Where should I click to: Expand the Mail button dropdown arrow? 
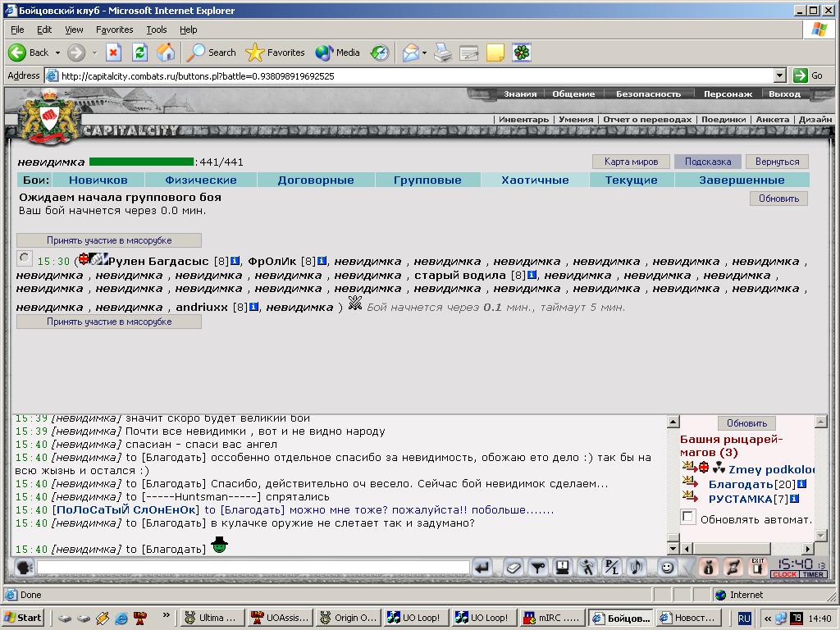[424, 52]
